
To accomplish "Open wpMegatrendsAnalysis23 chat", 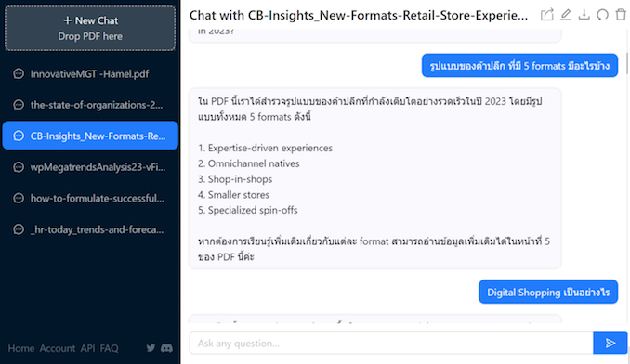I will (90, 167).
